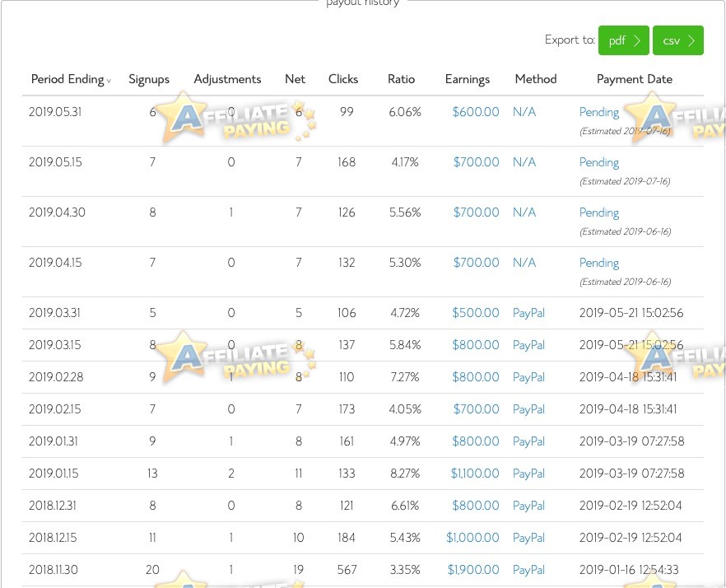The image size is (726, 588).
Task: Click PayPal method for 2018.11.30
Action: [x=528, y=570]
